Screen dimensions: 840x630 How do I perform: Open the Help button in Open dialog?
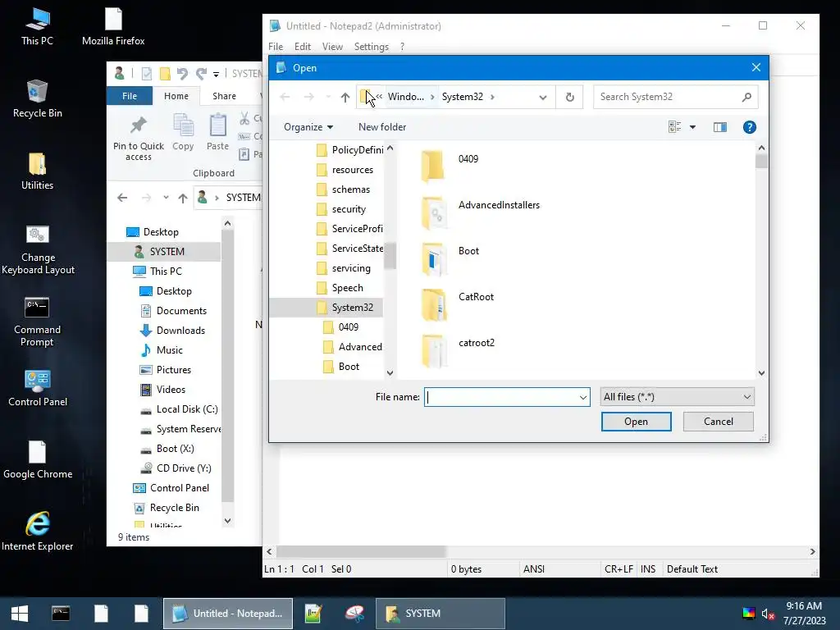coord(749,127)
